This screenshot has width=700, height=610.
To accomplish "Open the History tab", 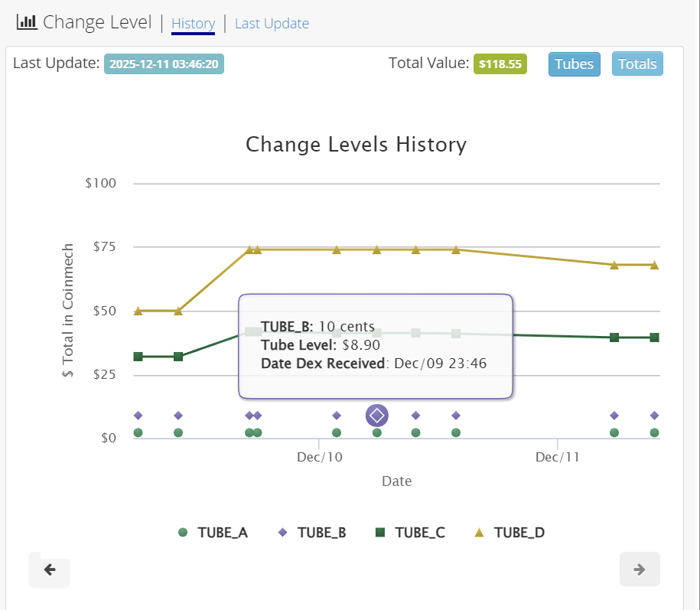I will pyautogui.click(x=193, y=24).
